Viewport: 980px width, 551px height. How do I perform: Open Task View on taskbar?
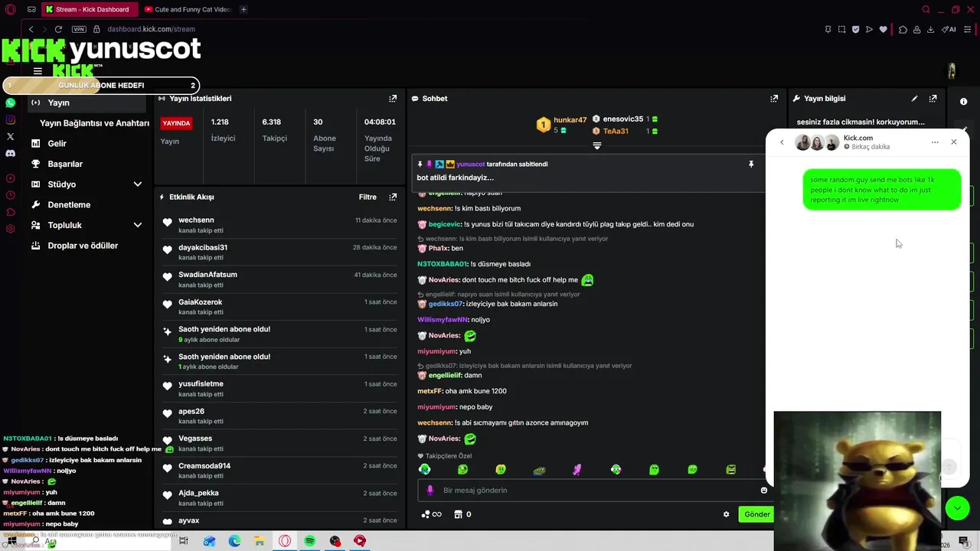tap(184, 541)
